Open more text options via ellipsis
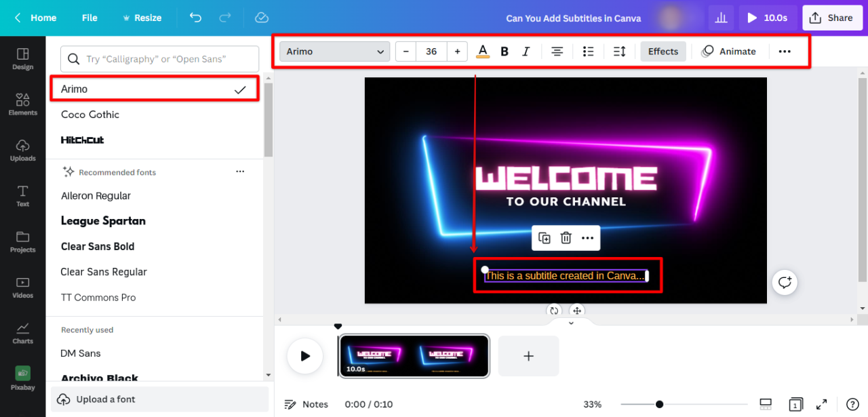Viewport: 868px width, 417px height. [785, 51]
